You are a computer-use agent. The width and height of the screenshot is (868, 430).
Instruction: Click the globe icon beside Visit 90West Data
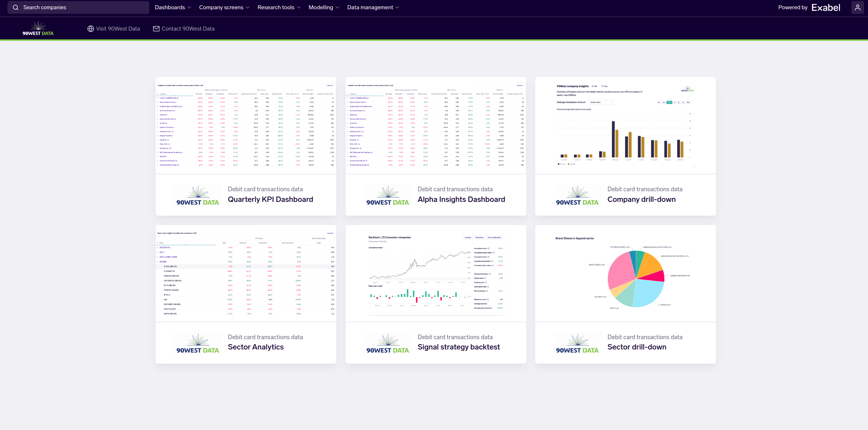91,29
